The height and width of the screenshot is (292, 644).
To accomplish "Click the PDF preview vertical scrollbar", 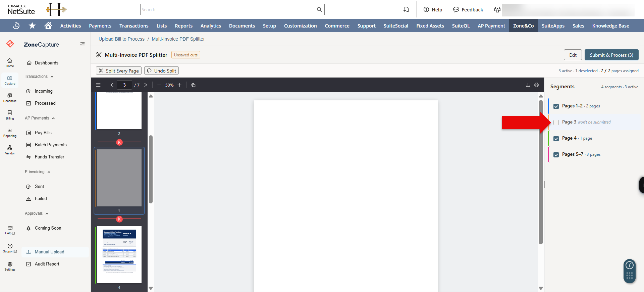I will [x=541, y=172].
